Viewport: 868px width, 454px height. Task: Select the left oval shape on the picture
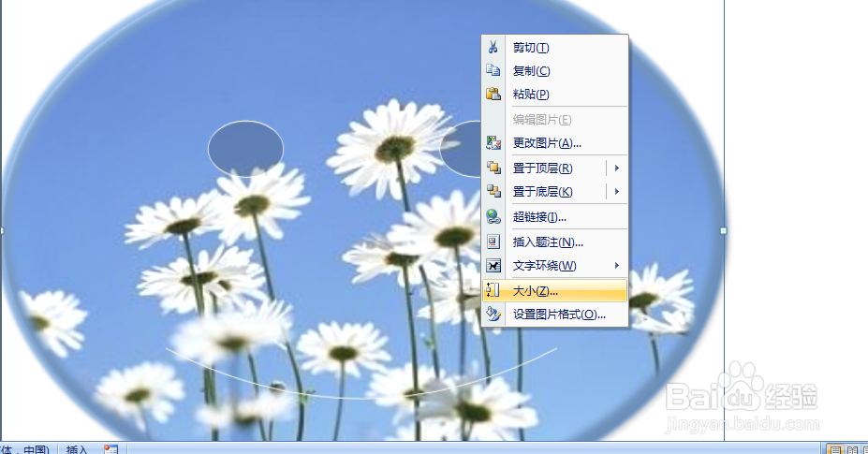tap(245, 149)
